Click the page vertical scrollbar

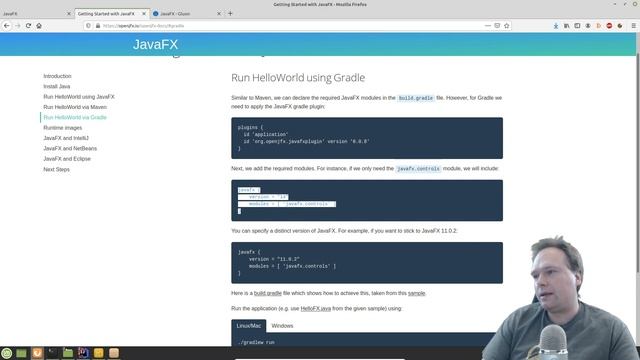(638, 163)
